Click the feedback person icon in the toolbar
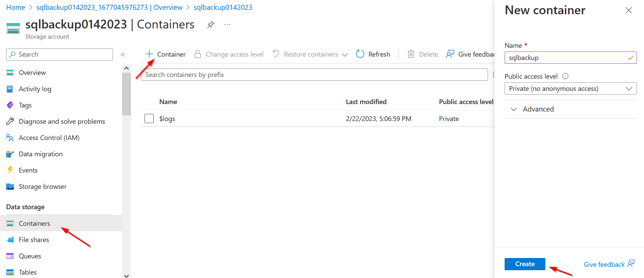The height and width of the screenshot is (278, 644). (x=450, y=54)
